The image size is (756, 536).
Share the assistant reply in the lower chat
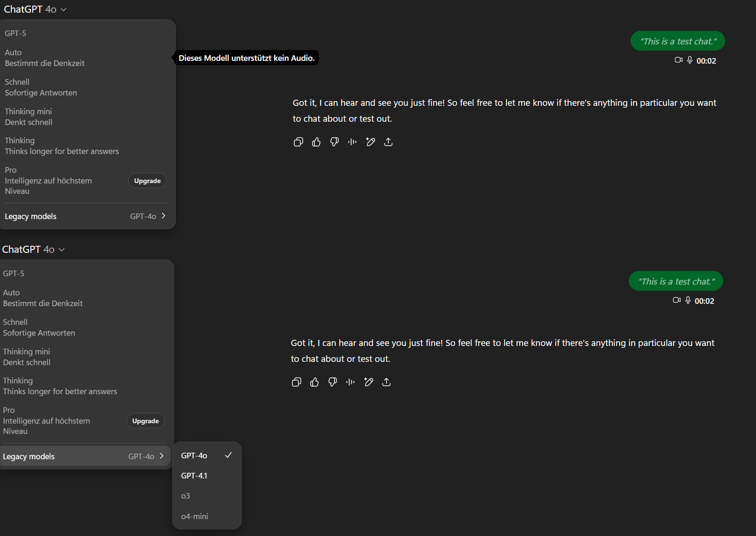(x=386, y=382)
